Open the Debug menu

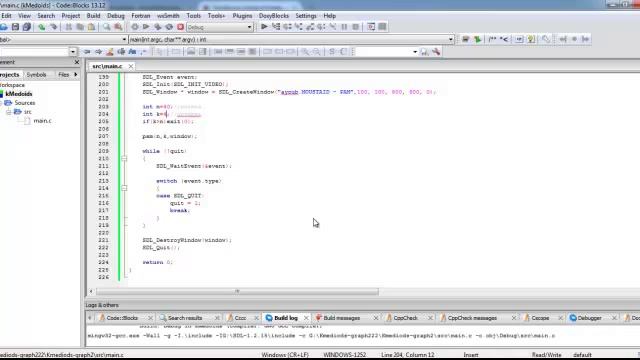116,16
